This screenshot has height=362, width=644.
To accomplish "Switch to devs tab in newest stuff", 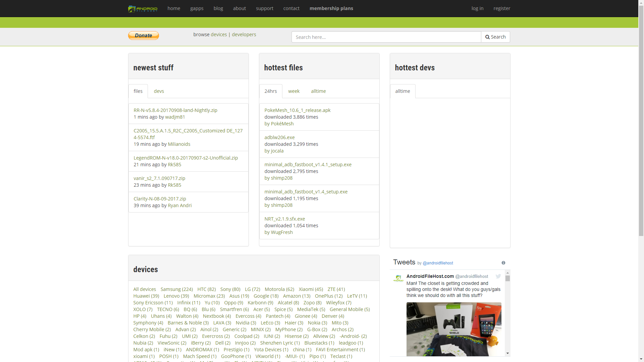I will 159,91.
